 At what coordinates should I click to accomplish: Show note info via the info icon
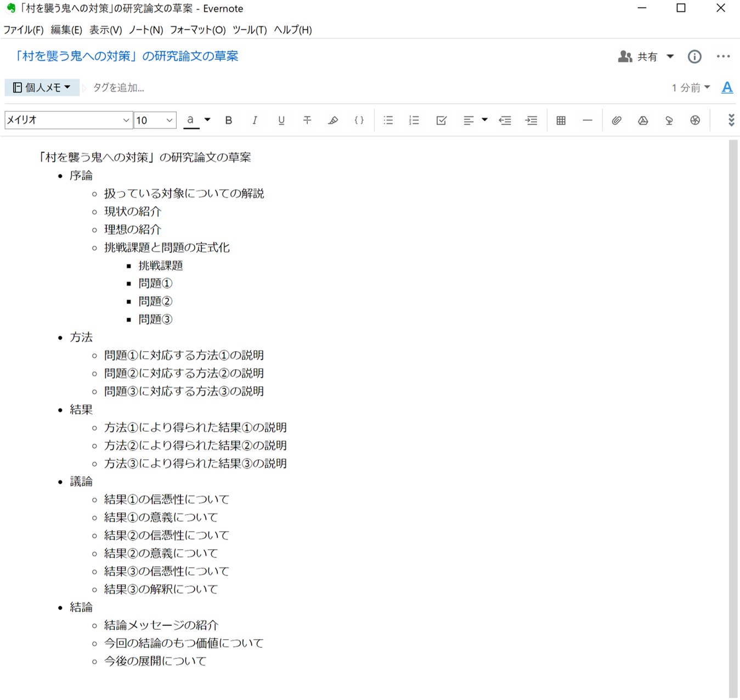tap(694, 57)
